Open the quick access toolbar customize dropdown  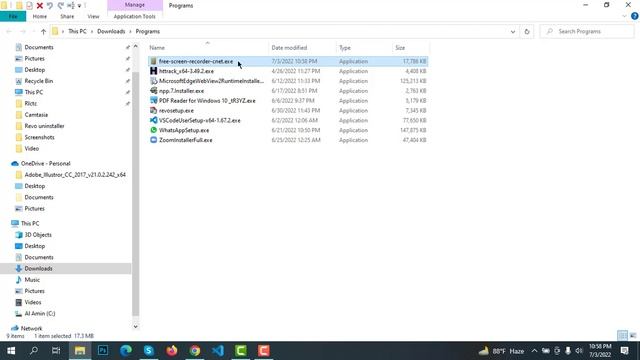(79, 6)
